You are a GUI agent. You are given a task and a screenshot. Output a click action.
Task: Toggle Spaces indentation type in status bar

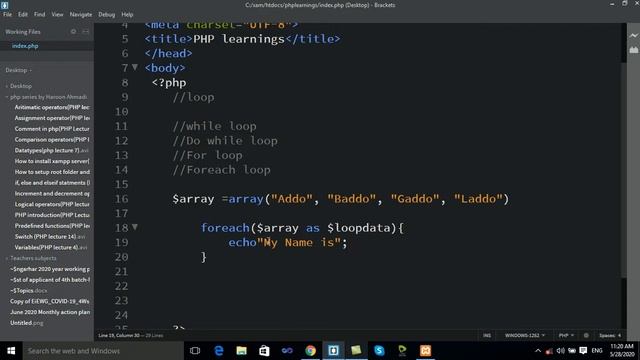[x=607, y=335]
